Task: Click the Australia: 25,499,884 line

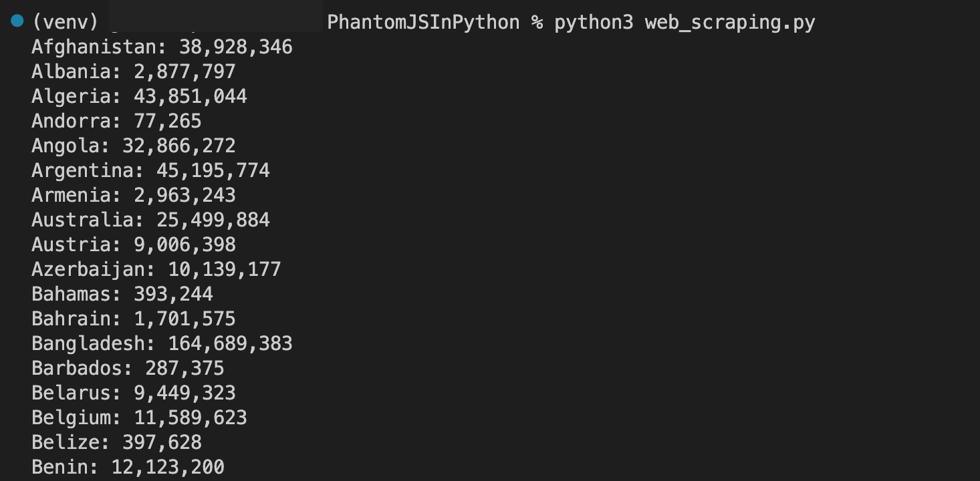Action: [x=150, y=220]
